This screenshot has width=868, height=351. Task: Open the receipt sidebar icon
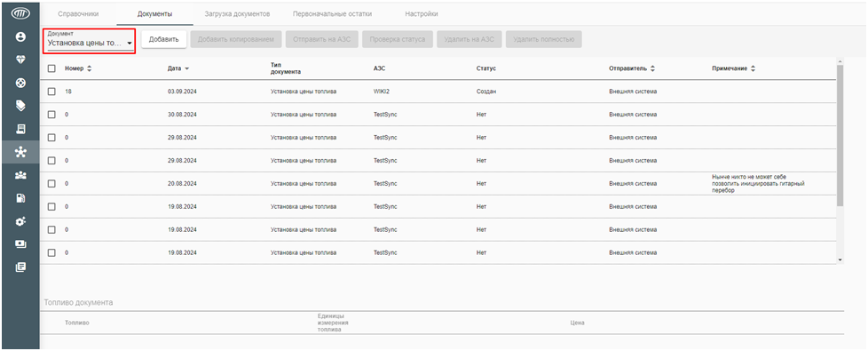tap(20, 129)
